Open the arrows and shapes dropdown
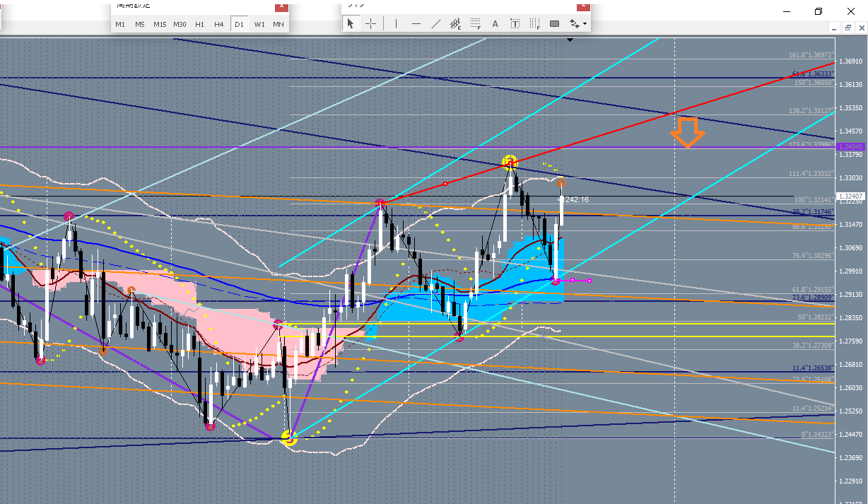Image resolution: width=868 pixels, height=504 pixels. 578,23
